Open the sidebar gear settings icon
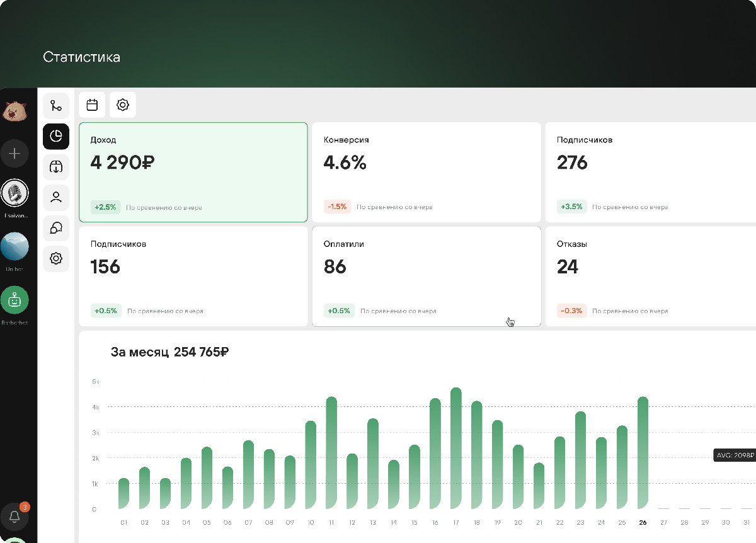 [56, 258]
